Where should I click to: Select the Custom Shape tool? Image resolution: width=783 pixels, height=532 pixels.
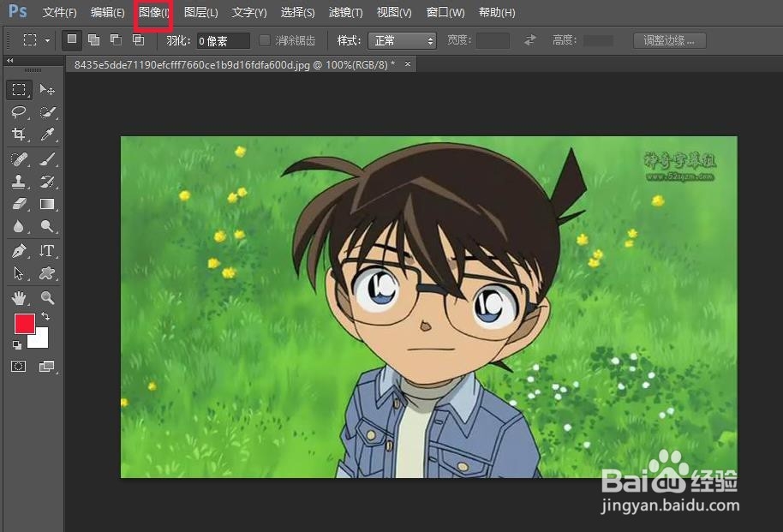point(47,273)
